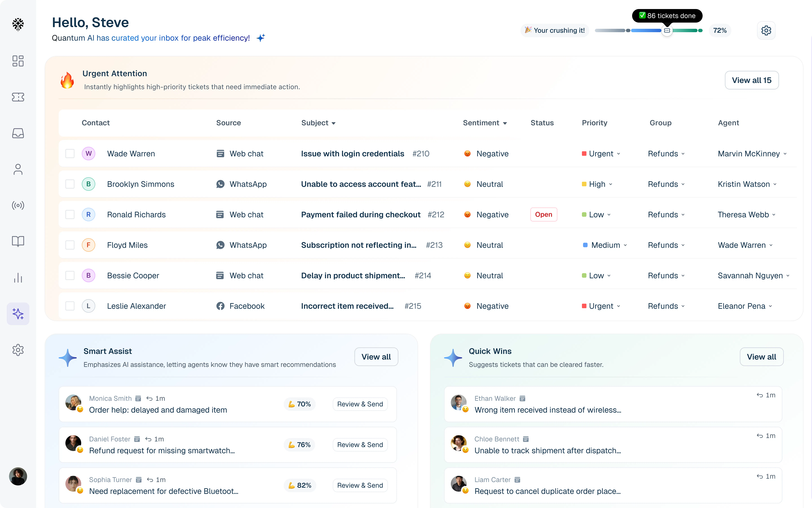Open the contacts person icon in sidebar
Viewport: 812px width, 508px height.
pos(18,169)
